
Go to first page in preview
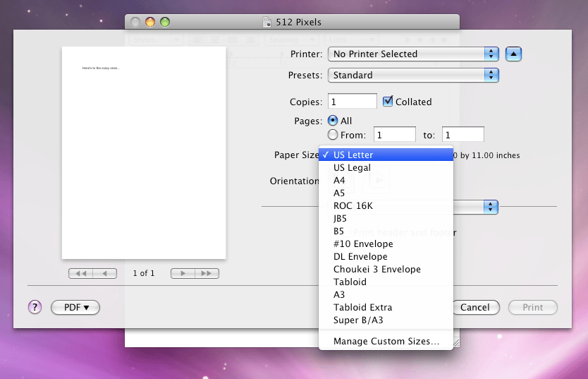click(x=80, y=274)
